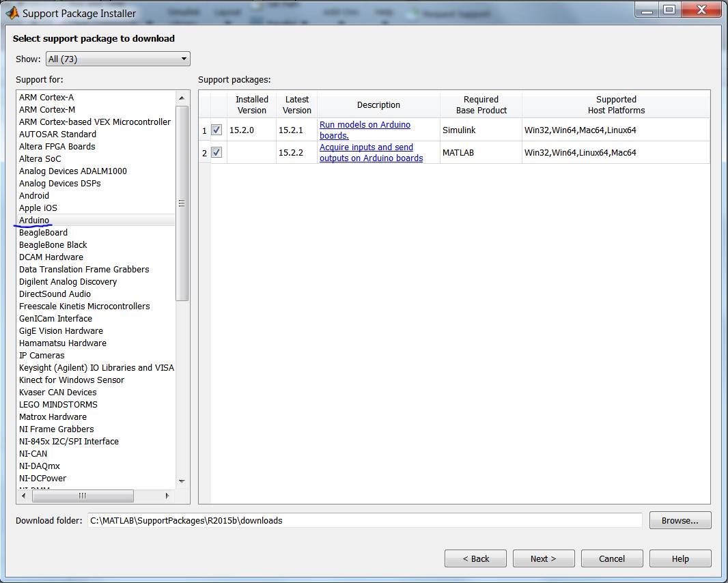Cancel the installer dialog

[x=612, y=558]
